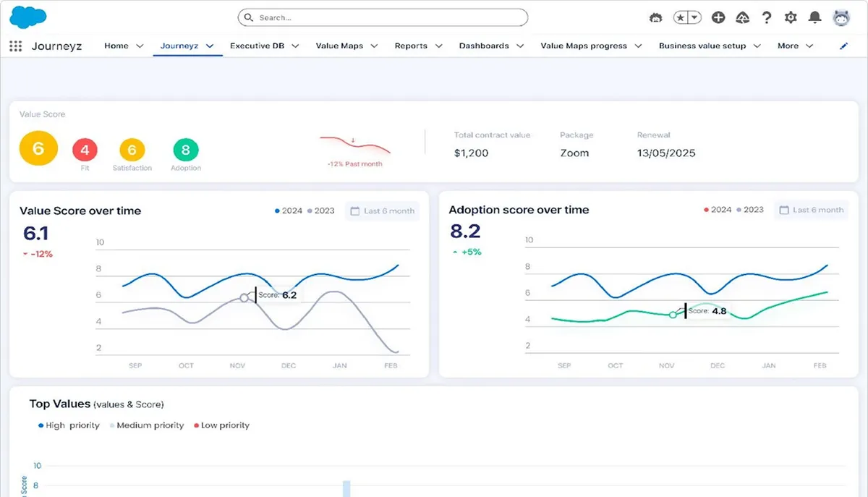868x497 pixels.
Task: Open the user avatar profile menu
Action: coord(841,17)
